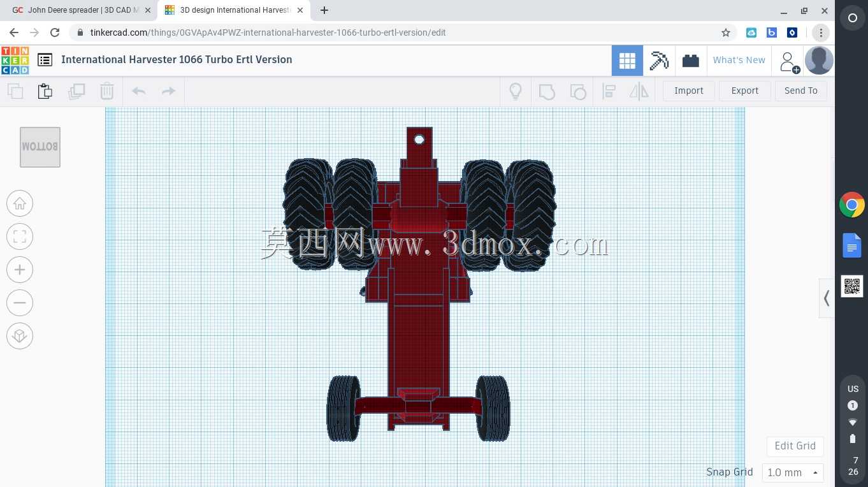This screenshot has width=868, height=487.
Task: Undo the last action
Action: [138, 91]
